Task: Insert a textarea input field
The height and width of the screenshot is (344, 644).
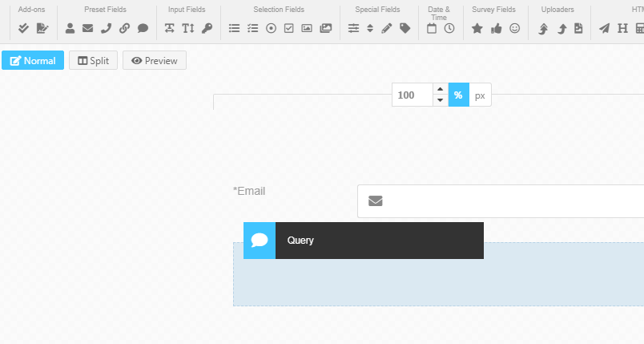Action: (x=188, y=28)
